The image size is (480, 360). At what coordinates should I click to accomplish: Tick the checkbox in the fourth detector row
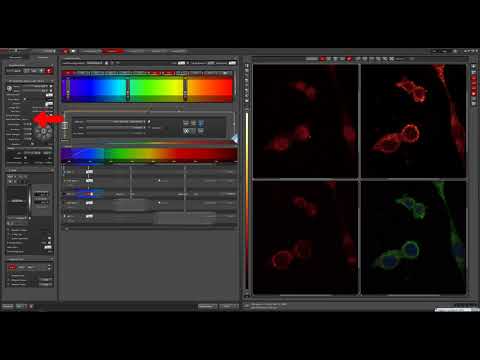coord(159,202)
